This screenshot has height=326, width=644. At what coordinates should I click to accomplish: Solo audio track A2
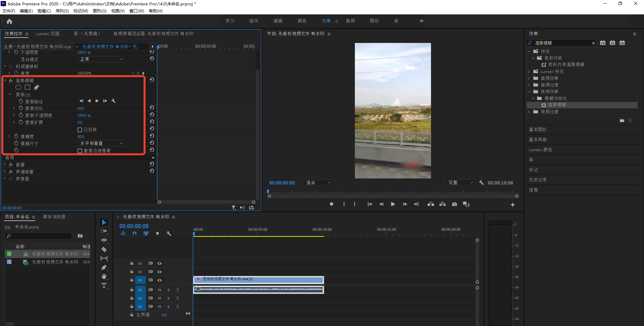click(x=168, y=298)
